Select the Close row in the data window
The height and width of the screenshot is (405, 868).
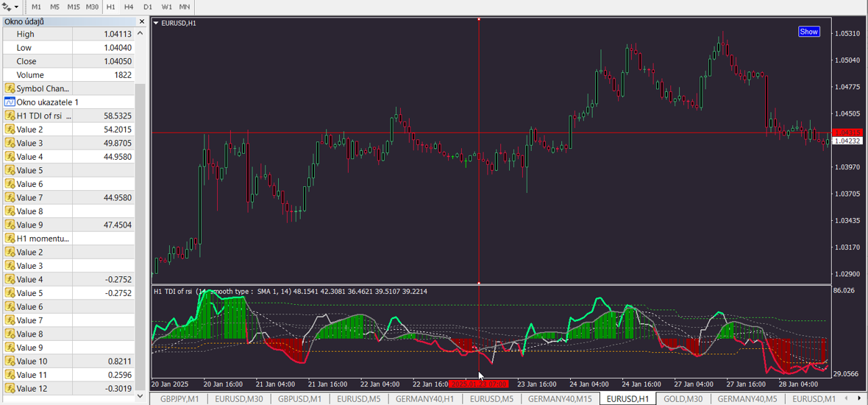tap(68, 61)
